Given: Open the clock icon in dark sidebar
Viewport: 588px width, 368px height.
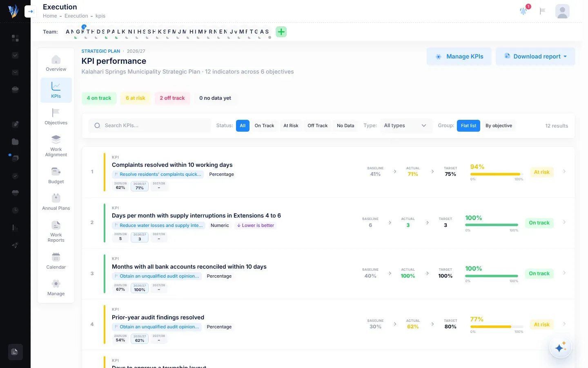Looking at the screenshot, I should point(15,210).
